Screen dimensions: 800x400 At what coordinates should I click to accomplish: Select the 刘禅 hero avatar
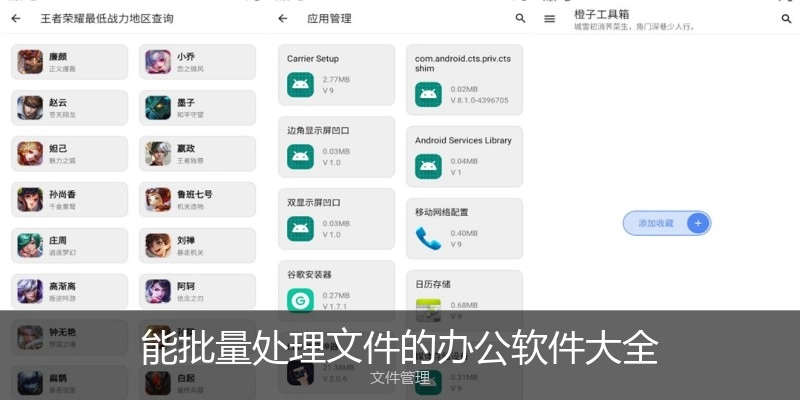(158, 245)
